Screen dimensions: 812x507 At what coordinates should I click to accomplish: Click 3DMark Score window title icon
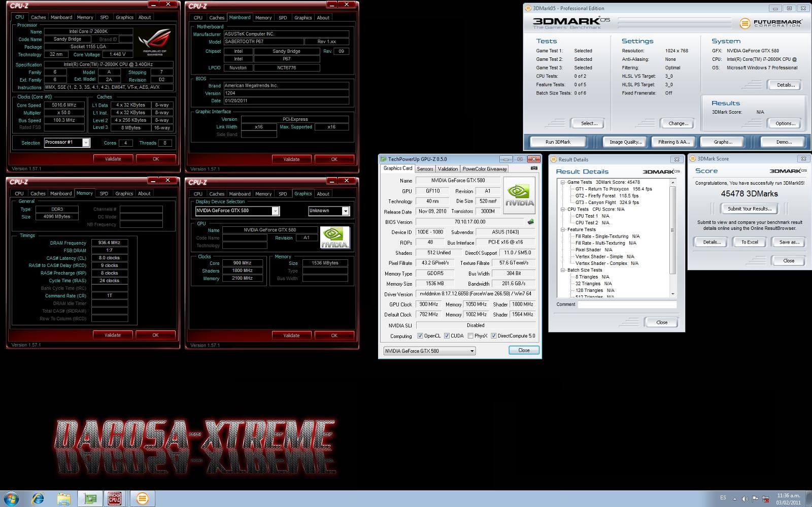pos(692,159)
